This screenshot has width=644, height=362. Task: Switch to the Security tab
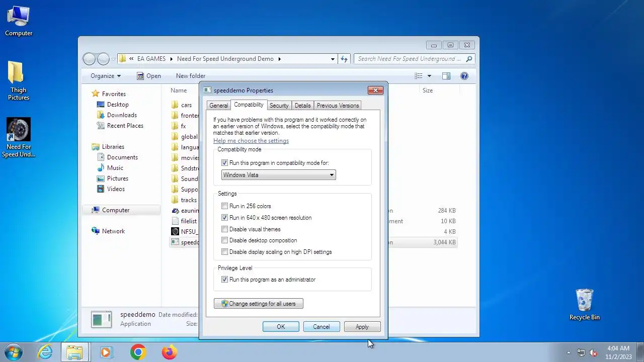[279, 106]
